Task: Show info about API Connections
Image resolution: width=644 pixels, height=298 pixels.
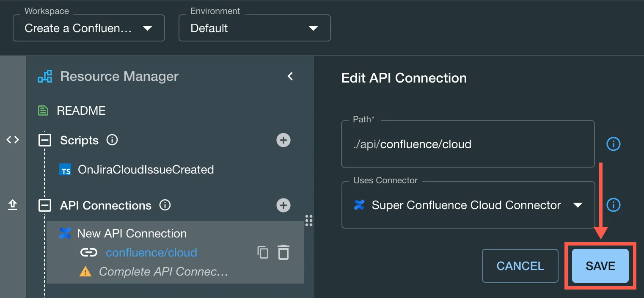Action: (x=165, y=205)
